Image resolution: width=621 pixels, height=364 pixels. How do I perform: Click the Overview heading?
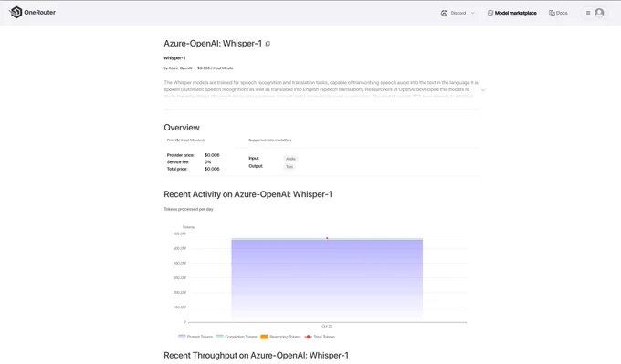tap(182, 128)
